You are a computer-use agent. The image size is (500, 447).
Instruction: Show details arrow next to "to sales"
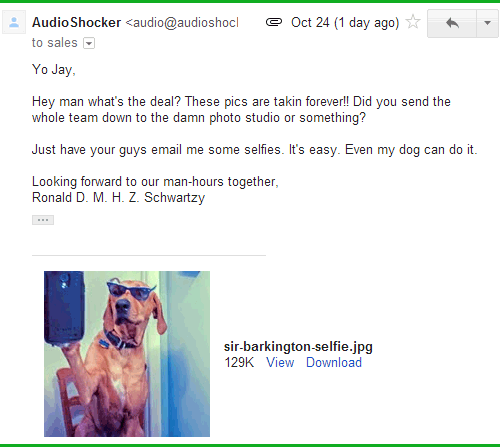89,43
